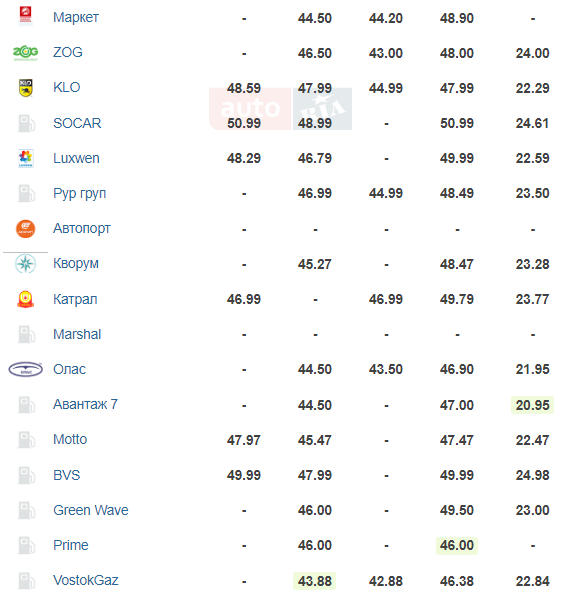The image size is (584, 595).
Task: Open the Marshal station link
Action: tap(77, 334)
